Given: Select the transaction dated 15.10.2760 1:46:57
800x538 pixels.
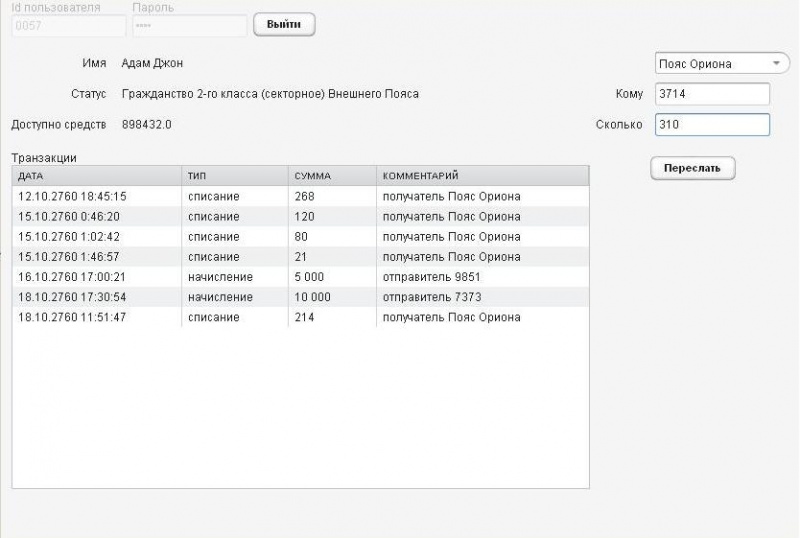Looking at the screenshot, I should tap(301, 257).
